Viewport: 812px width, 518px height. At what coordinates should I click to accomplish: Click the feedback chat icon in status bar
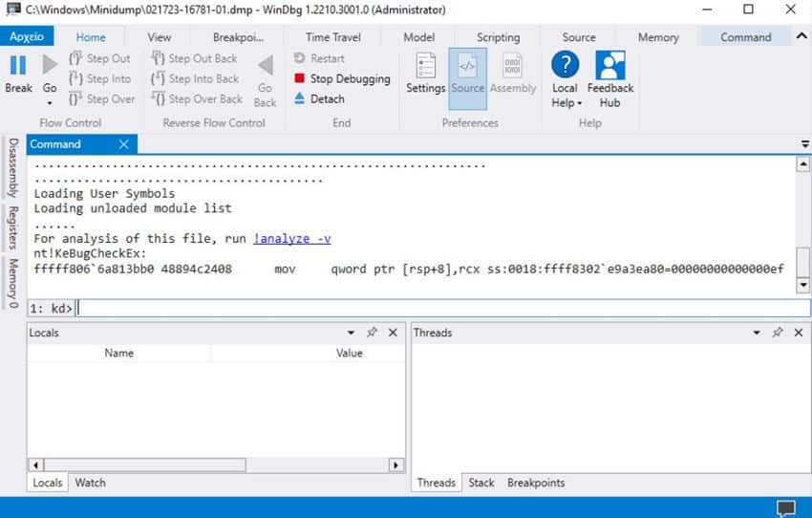786,508
